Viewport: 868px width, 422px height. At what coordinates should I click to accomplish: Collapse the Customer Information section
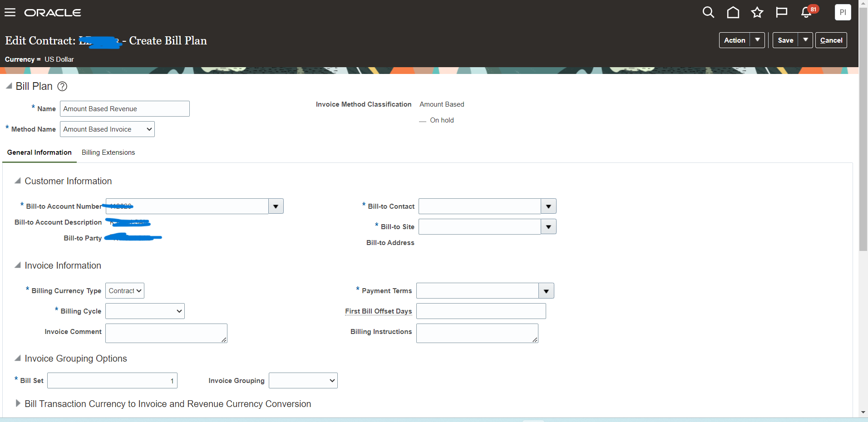(x=17, y=180)
